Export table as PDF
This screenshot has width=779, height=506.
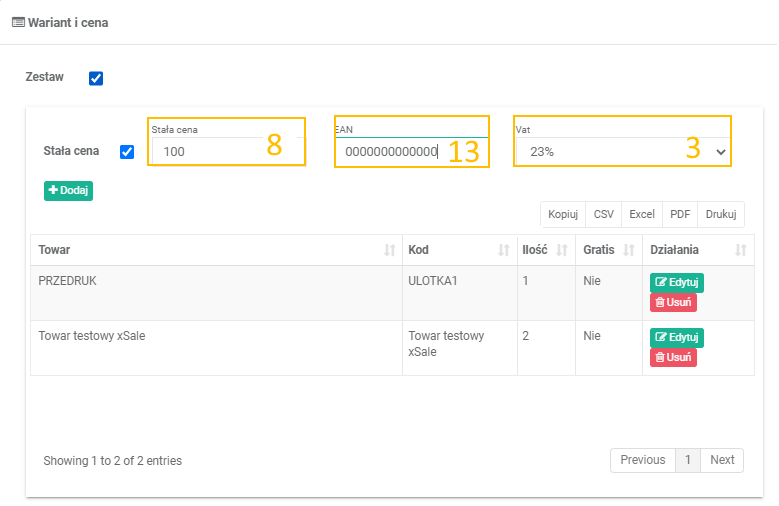coord(680,214)
